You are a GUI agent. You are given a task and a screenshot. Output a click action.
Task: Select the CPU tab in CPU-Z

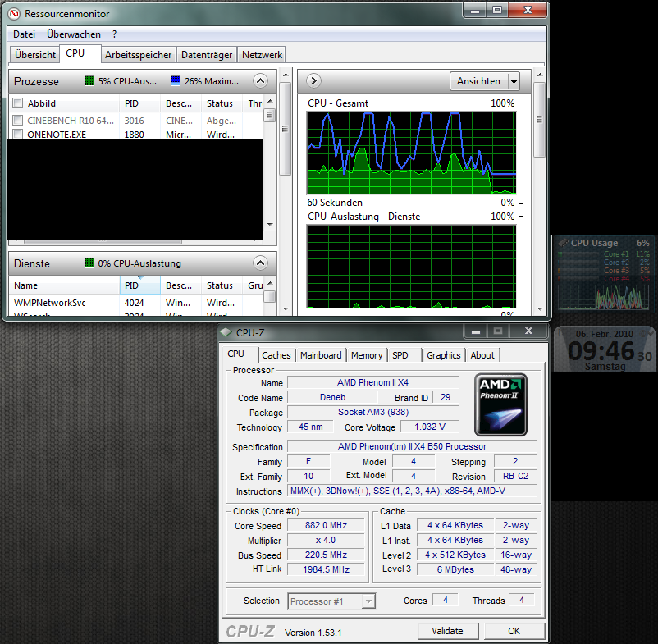pos(239,354)
